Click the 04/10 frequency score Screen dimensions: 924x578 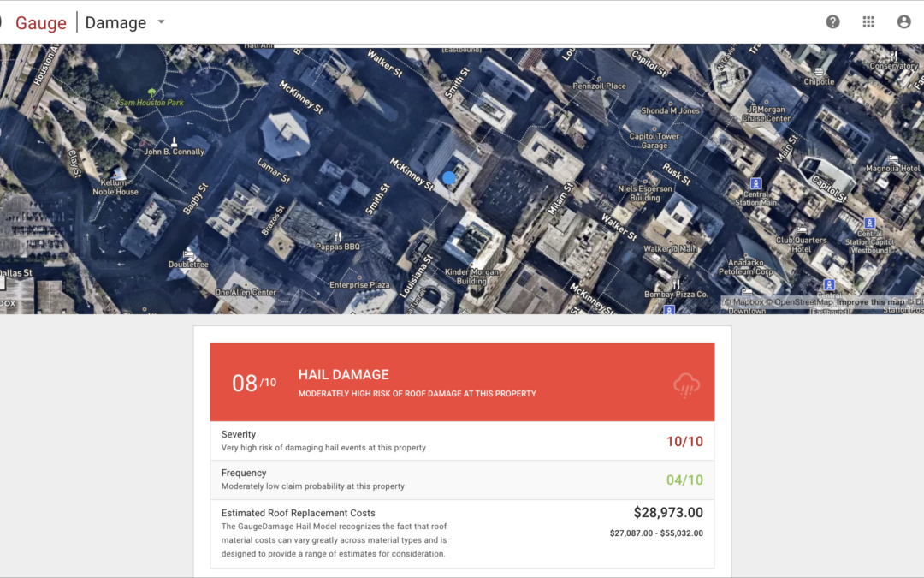click(x=684, y=480)
